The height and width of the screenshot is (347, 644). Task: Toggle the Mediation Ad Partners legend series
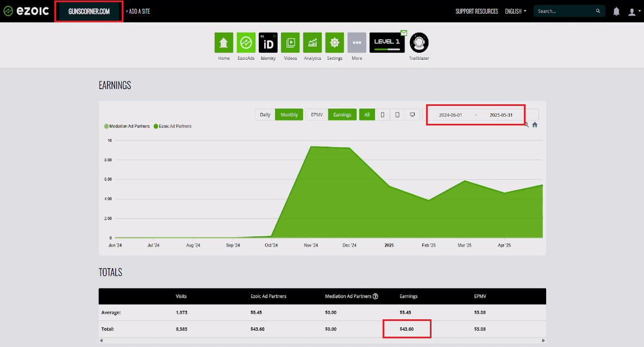pyautogui.click(x=127, y=127)
